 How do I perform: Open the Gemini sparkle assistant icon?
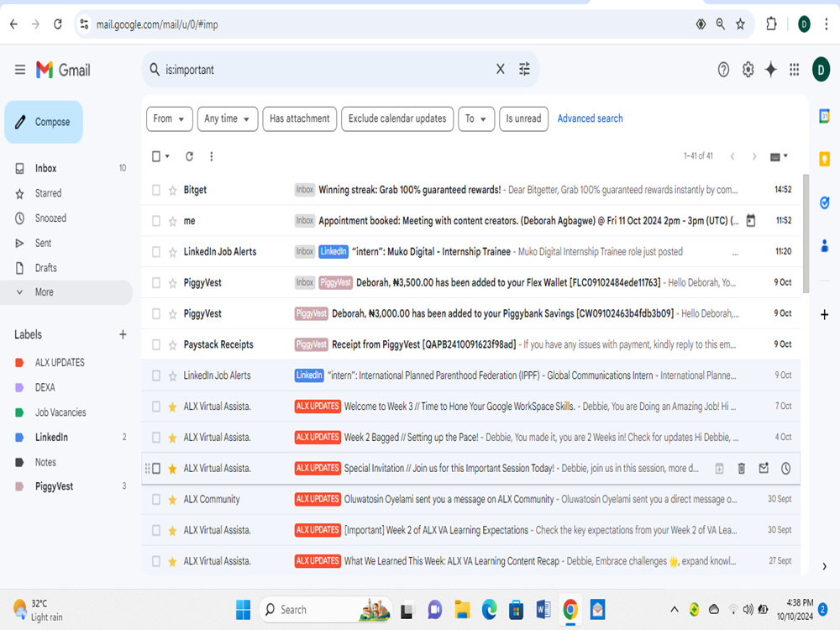coord(770,70)
